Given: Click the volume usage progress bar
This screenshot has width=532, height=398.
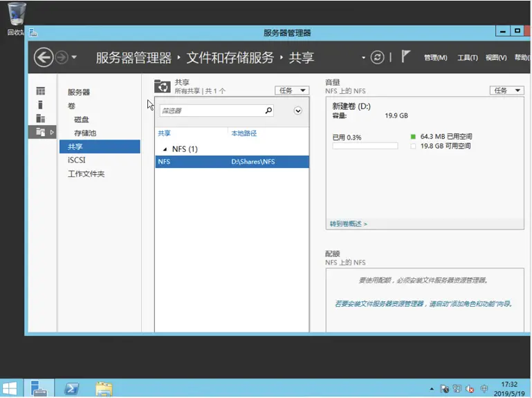Looking at the screenshot, I should tap(365, 146).
